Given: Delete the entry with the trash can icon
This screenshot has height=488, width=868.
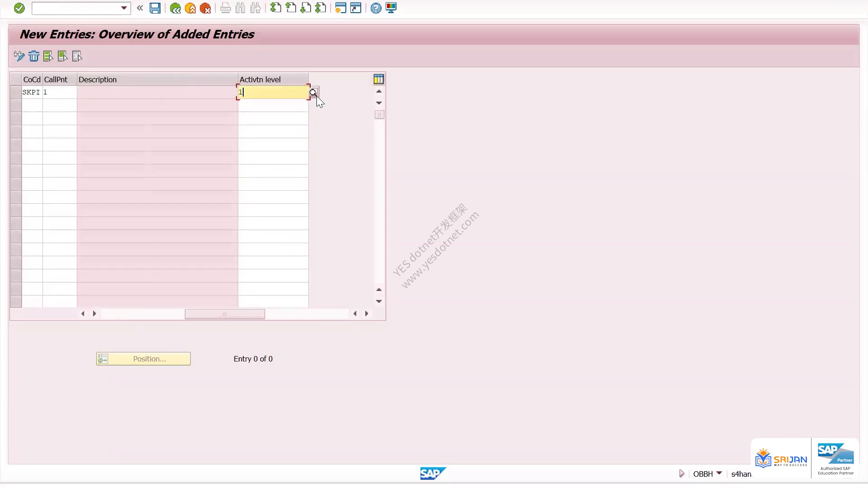Looking at the screenshot, I should [34, 56].
